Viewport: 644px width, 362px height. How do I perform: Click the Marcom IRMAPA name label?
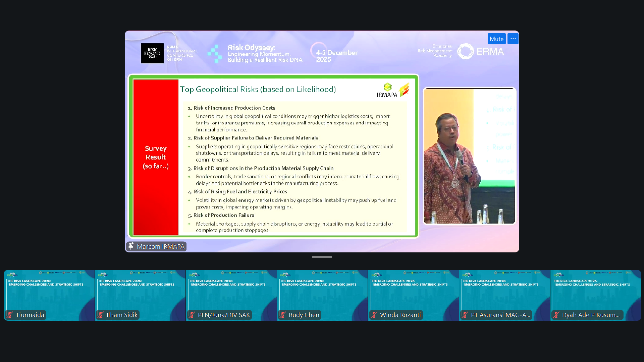click(160, 246)
